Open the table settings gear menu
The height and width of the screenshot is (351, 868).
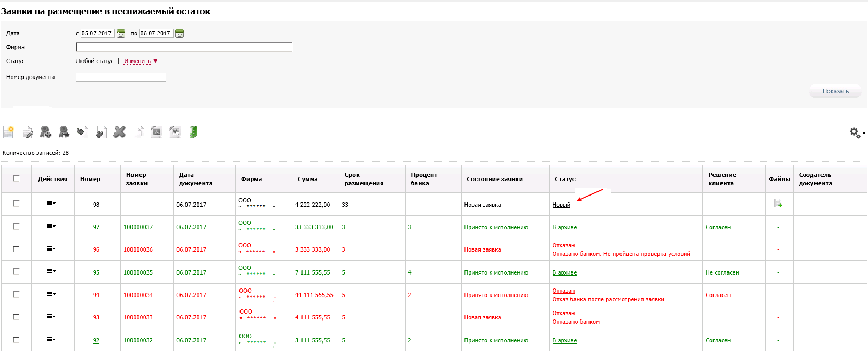pos(857,132)
